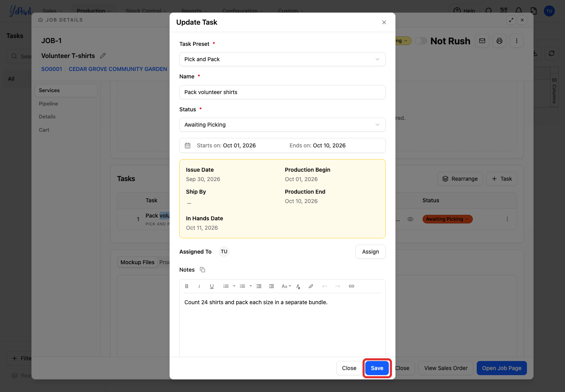Insert numbered list in Notes
This screenshot has width=565, height=392.
click(226, 286)
